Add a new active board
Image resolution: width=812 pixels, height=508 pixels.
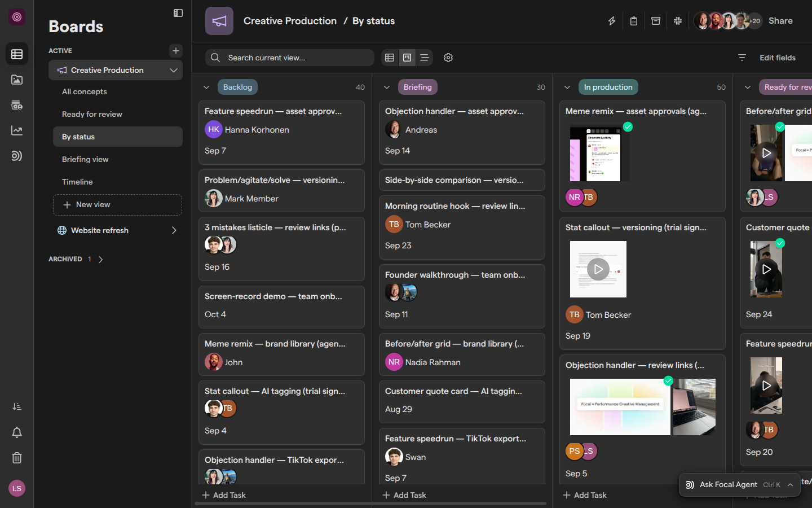[x=176, y=51]
